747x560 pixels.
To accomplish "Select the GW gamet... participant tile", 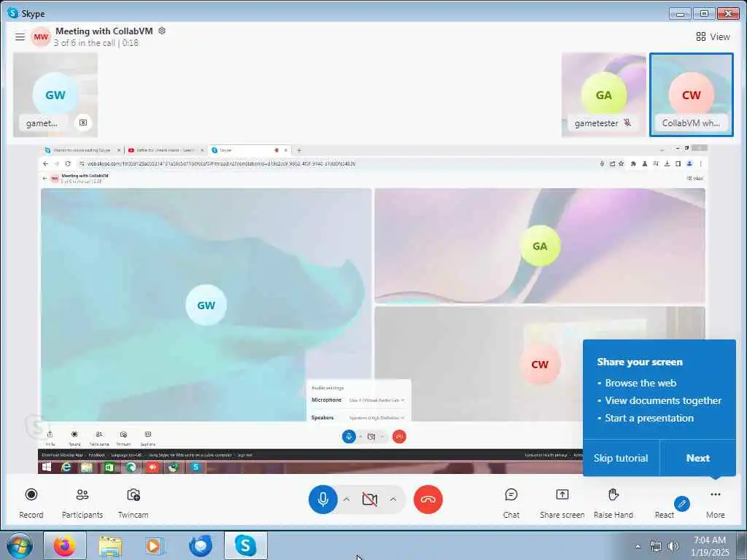I will click(x=55, y=95).
